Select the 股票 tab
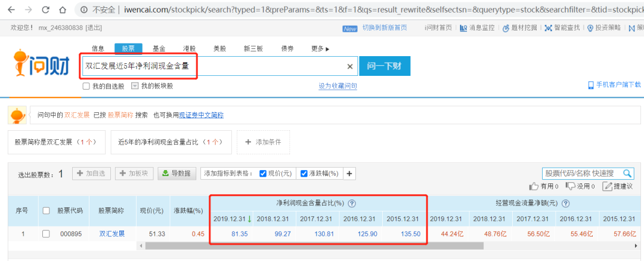Viewport: 644px width, 261px height. (x=128, y=48)
